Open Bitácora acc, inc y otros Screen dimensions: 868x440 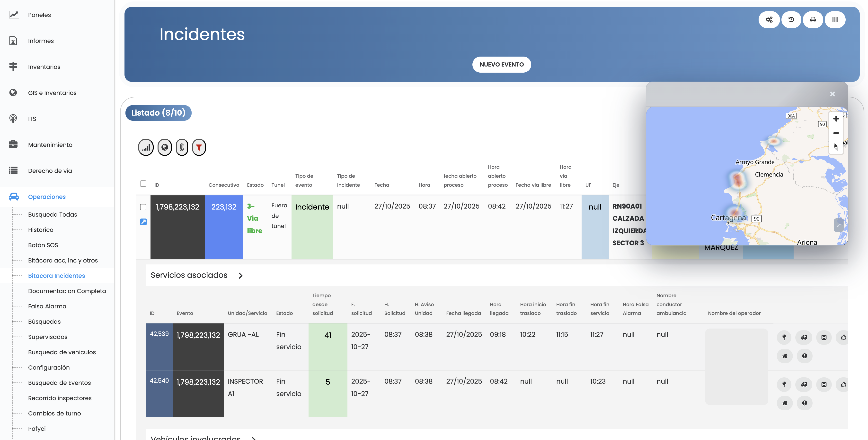coord(63,261)
